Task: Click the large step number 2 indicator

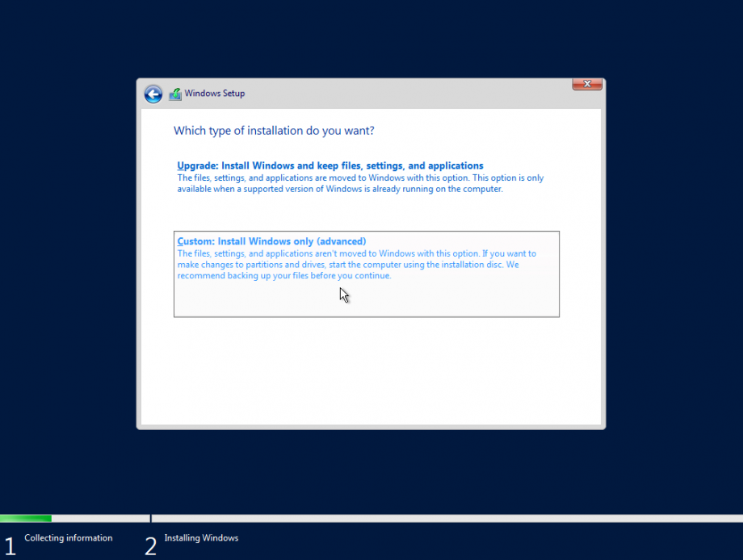Action: click(x=150, y=546)
